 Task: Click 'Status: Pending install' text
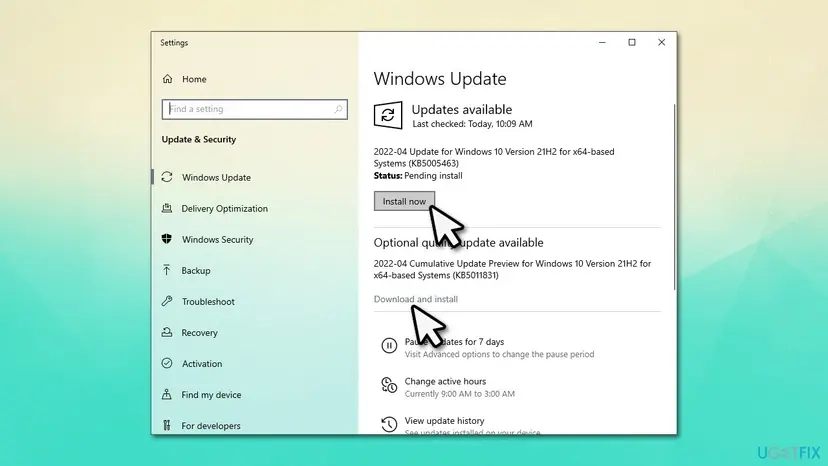pyautogui.click(x=418, y=176)
